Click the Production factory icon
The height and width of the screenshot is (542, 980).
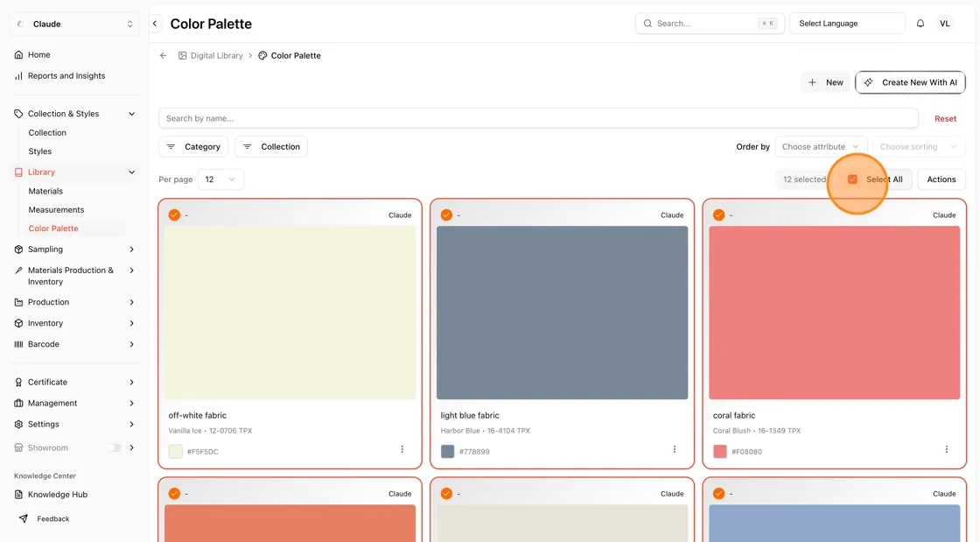(18, 302)
